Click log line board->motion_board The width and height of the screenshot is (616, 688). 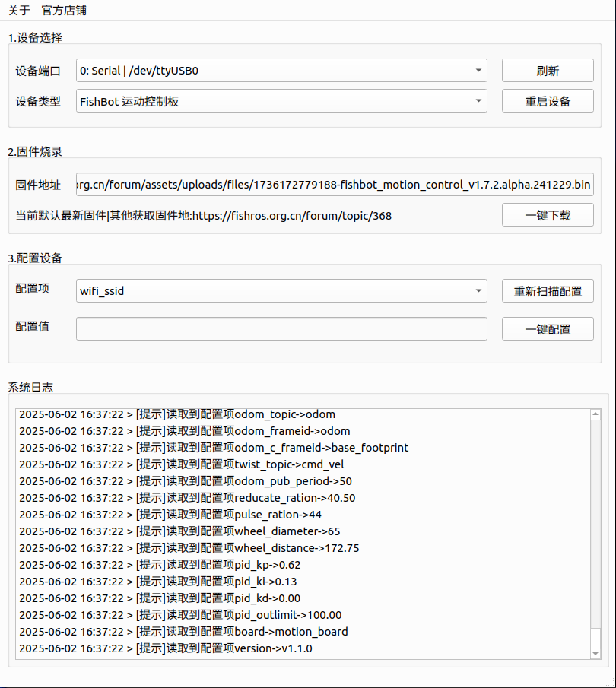(x=183, y=632)
